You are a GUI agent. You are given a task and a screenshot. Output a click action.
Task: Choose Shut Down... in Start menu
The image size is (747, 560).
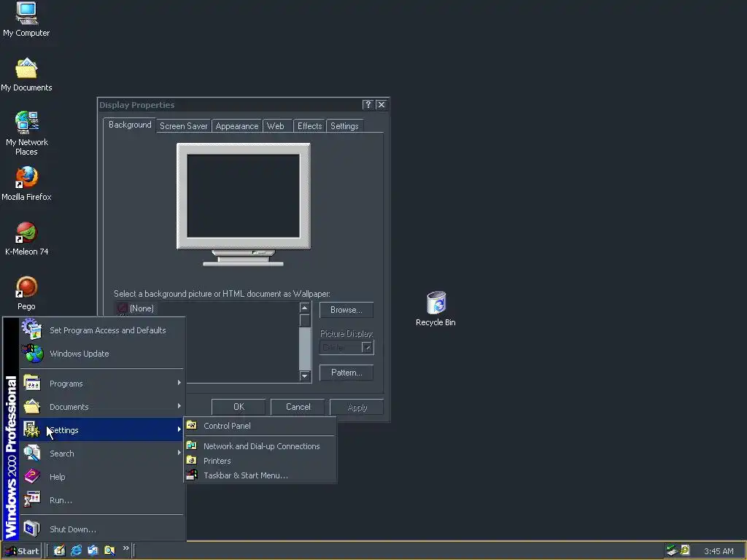click(x=102, y=529)
